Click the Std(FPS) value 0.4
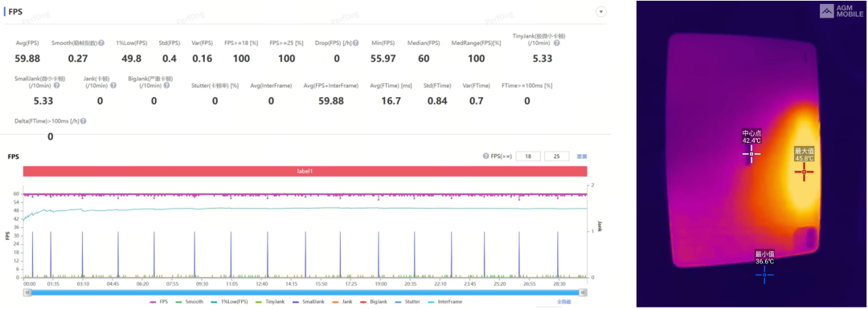The width and height of the screenshot is (868, 309). coord(170,58)
